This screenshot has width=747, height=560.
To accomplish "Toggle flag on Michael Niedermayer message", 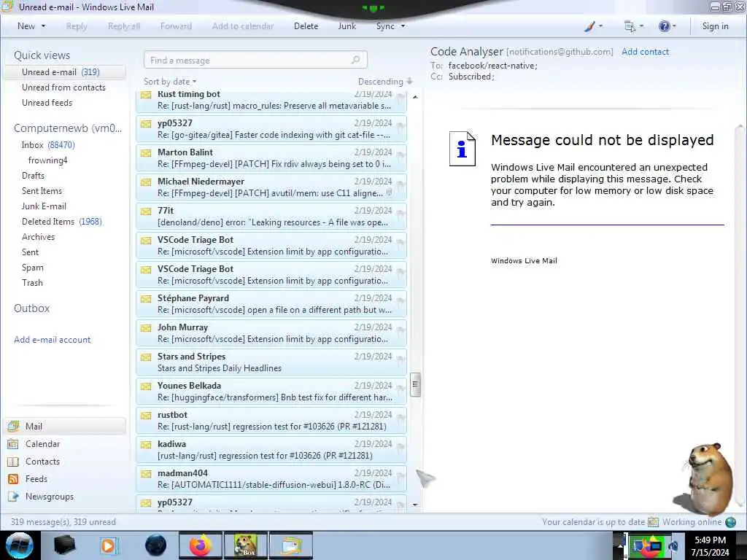I will tap(400, 184).
